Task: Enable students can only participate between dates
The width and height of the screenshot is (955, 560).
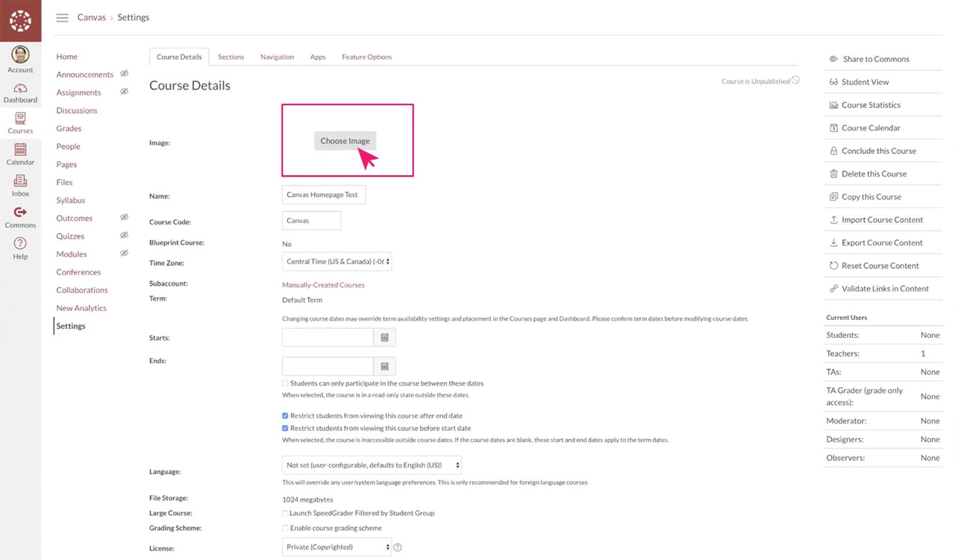Action: tap(286, 383)
